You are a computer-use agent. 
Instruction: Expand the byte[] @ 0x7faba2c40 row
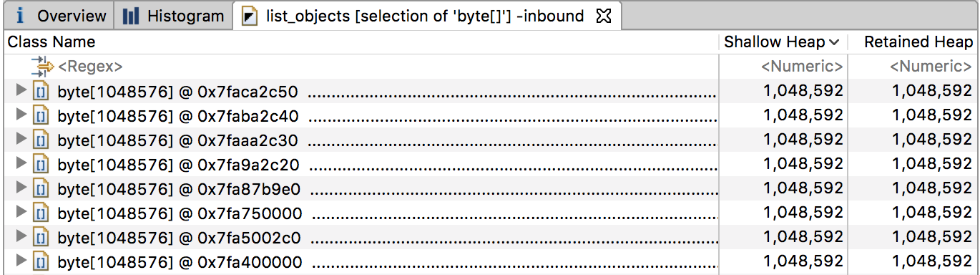pyautogui.click(x=21, y=115)
